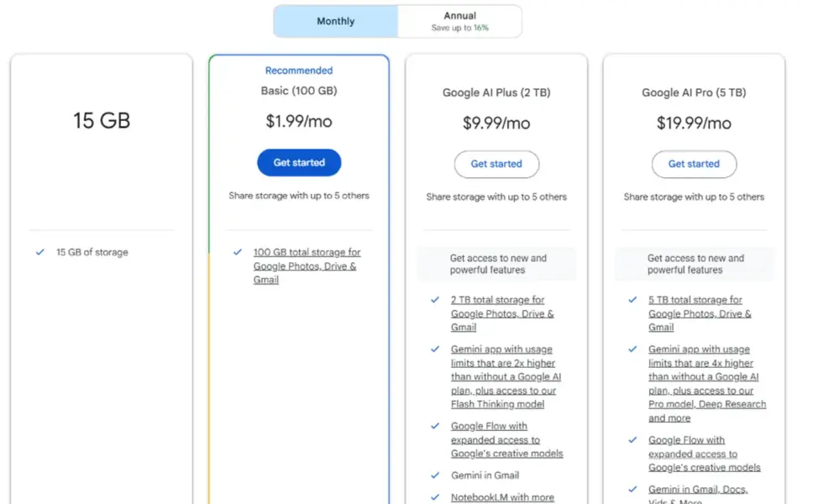Viewport: 834px width, 504px height.
Task: Click the checkmark beside AI Plus Google Flow
Action: 435,426
